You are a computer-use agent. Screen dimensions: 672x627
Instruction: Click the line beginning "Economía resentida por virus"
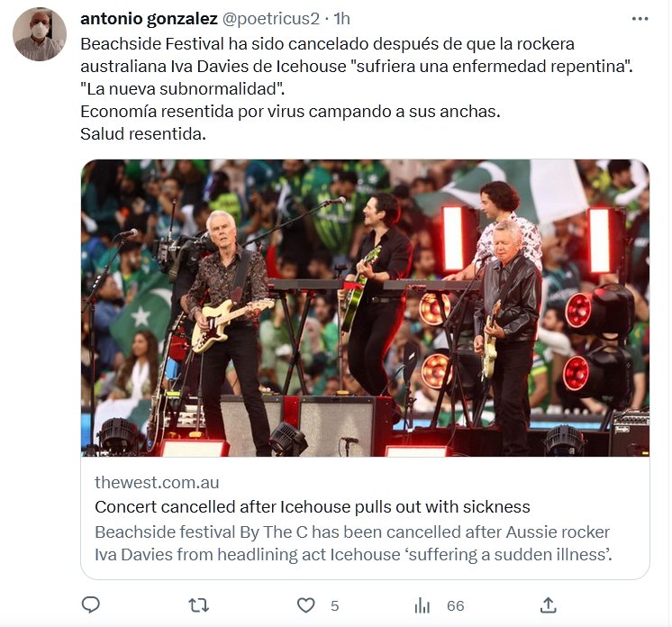pyautogui.click(x=289, y=113)
